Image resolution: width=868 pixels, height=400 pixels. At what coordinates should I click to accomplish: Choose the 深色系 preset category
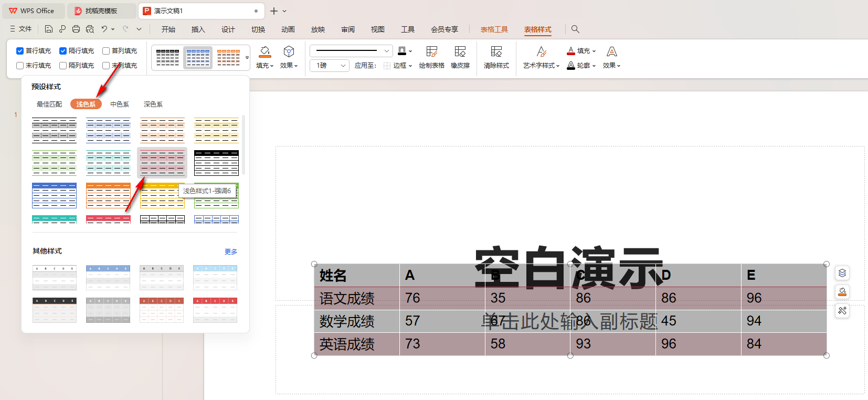[x=153, y=104]
